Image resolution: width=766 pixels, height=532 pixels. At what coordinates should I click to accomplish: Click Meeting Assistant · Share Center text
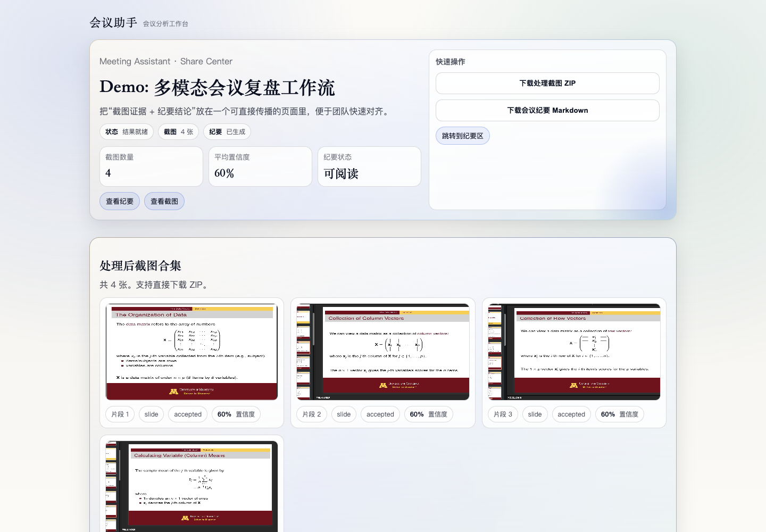pos(166,61)
